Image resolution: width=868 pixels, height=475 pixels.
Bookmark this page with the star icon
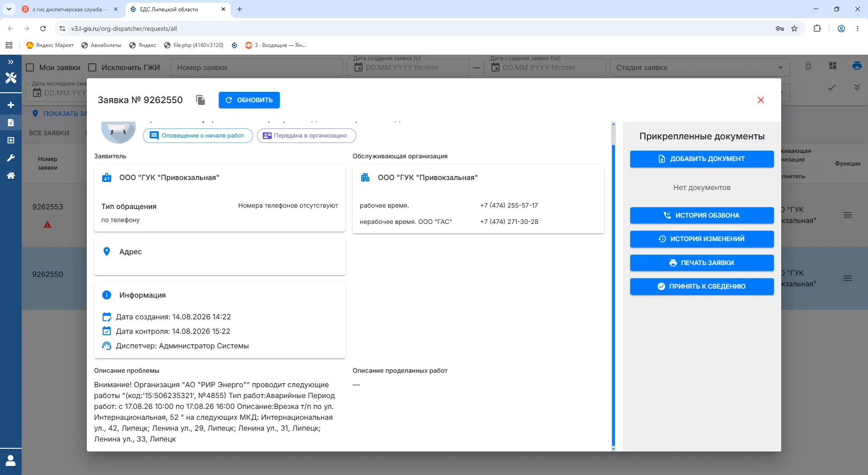pos(794,28)
